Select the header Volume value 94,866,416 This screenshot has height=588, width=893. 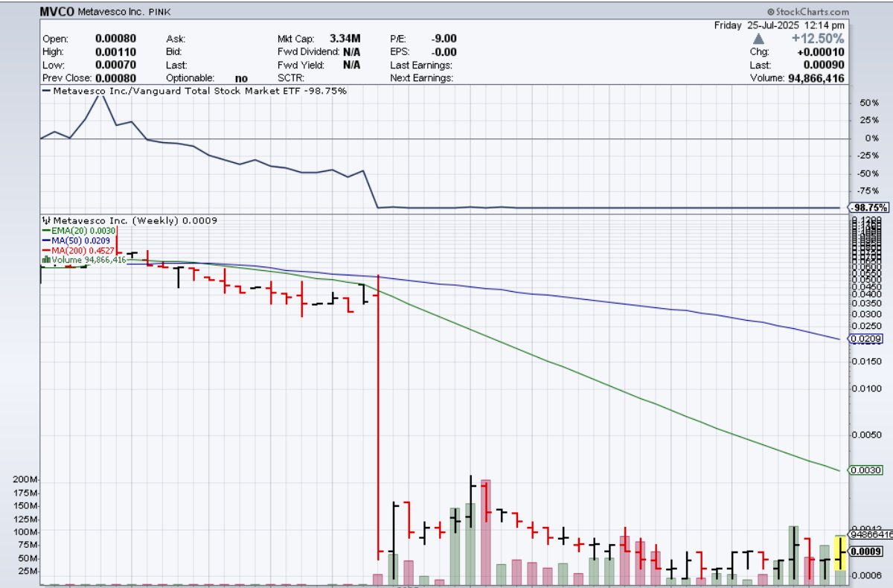[816, 77]
